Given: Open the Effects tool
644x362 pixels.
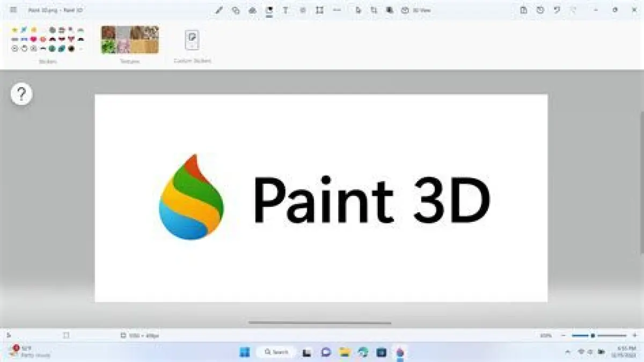Looking at the screenshot, I should pyautogui.click(x=303, y=10).
